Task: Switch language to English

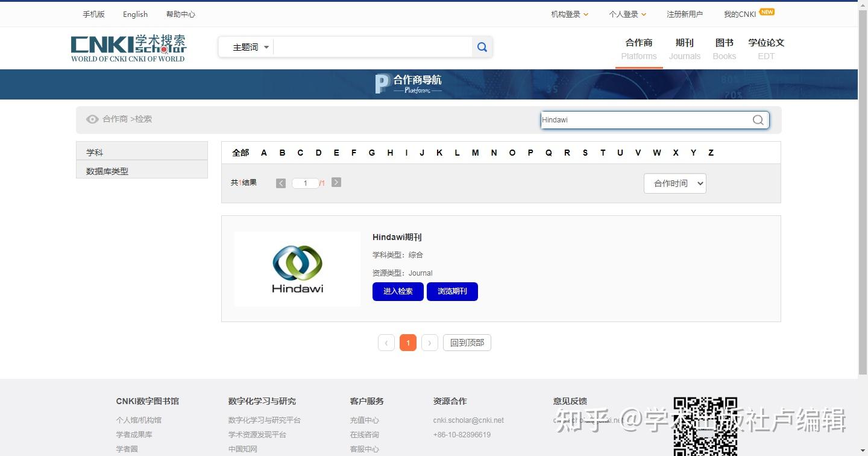Action: [x=135, y=14]
